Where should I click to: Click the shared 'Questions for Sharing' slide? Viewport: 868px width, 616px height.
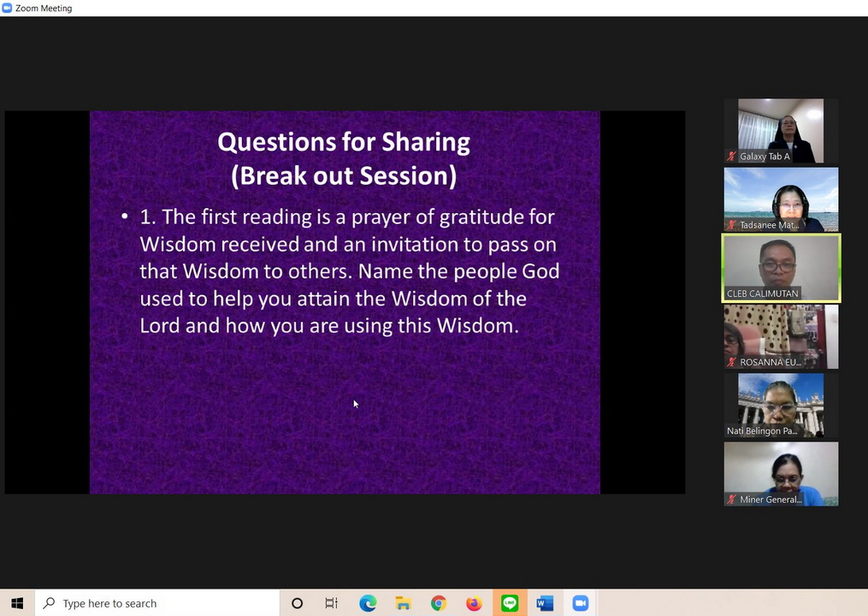coord(345,301)
